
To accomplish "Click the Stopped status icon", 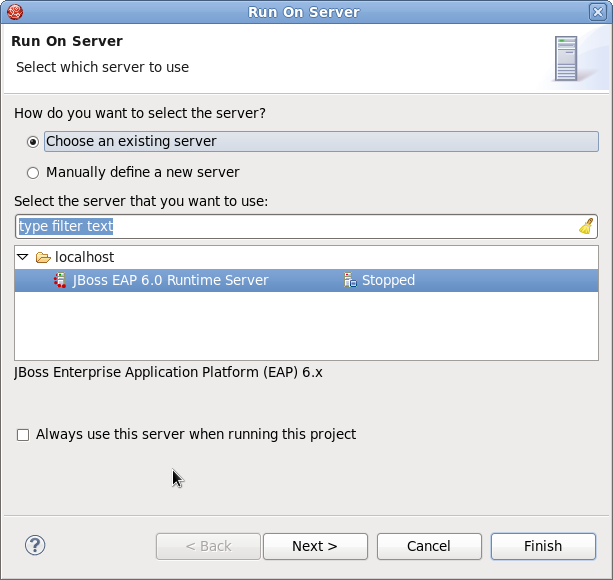I will click(x=350, y=281).
